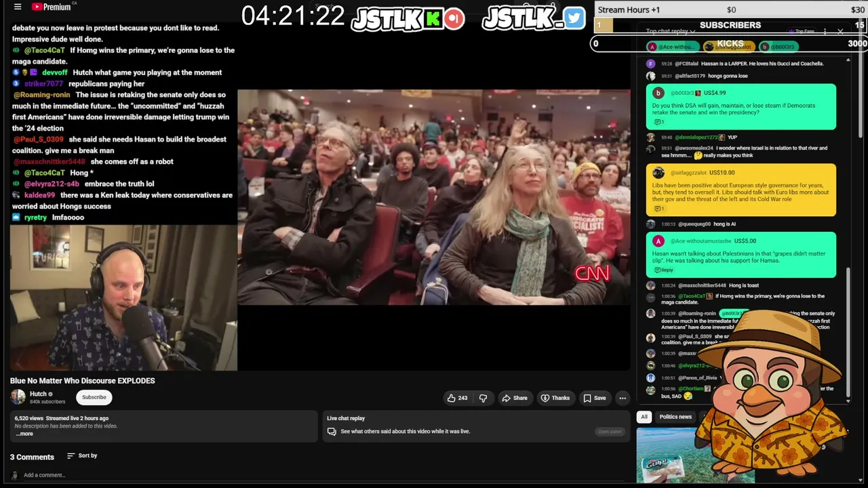
Task: Reply to Ace-withoutamustache's US$5.00 super chat
Action: click(663, 270)
